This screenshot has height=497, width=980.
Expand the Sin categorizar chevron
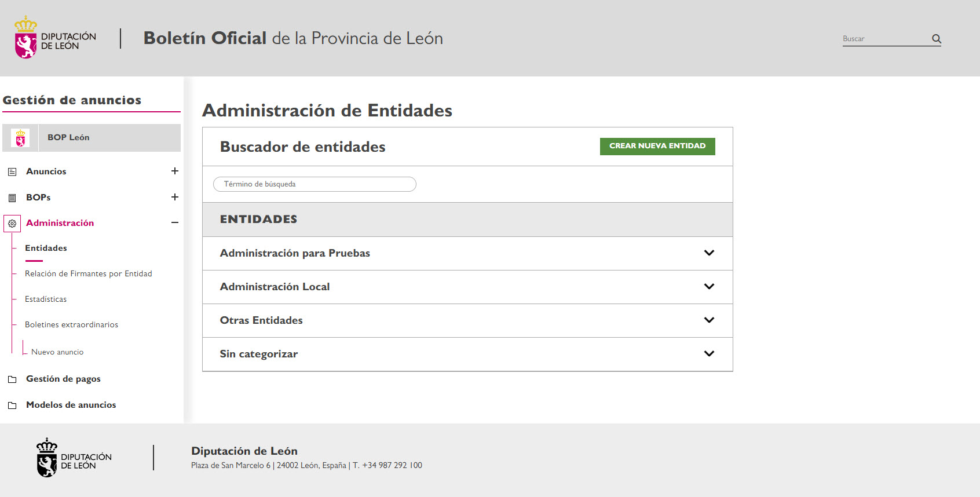tap(709, 354)
